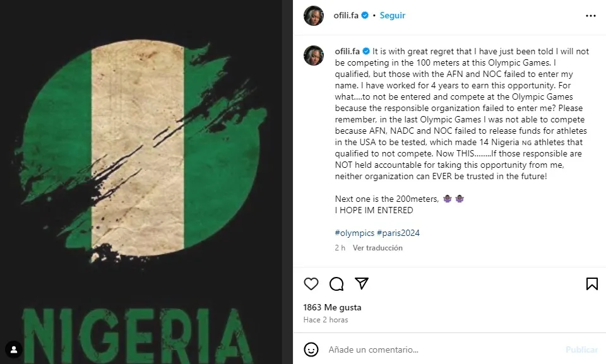Open comments with the speech bubble icon
This screenshot has width=606, height=364.
tap(336, 284)
